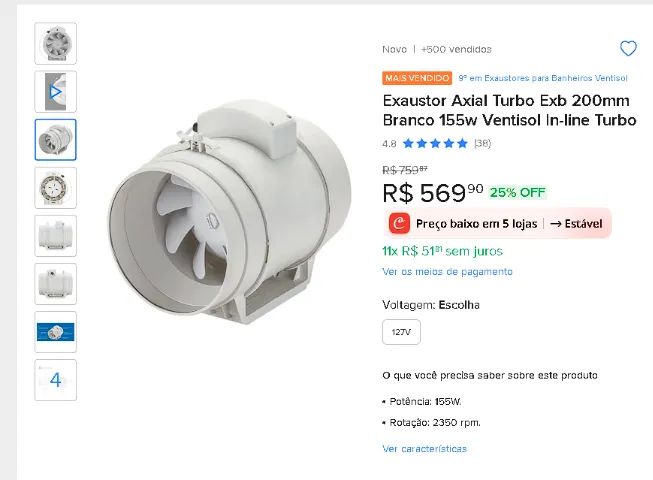Viewport: 653px width, 480px height.
Task: Click the '→ Estável' price trend indicator
Action: point(576,223)
